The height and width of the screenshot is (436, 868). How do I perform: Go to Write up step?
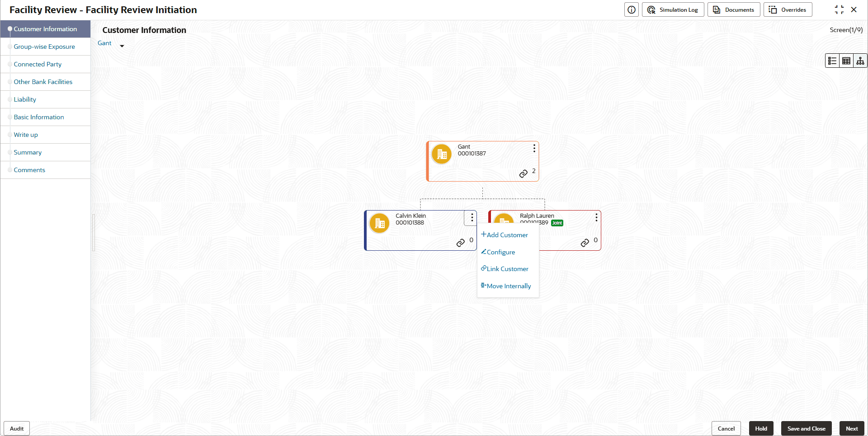(x=45, y=135)
